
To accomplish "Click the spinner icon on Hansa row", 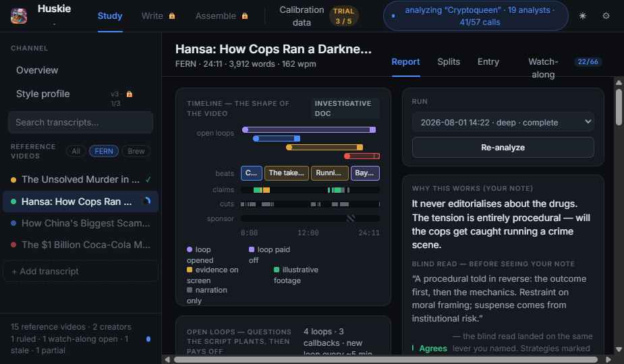I will click(147, 202).
